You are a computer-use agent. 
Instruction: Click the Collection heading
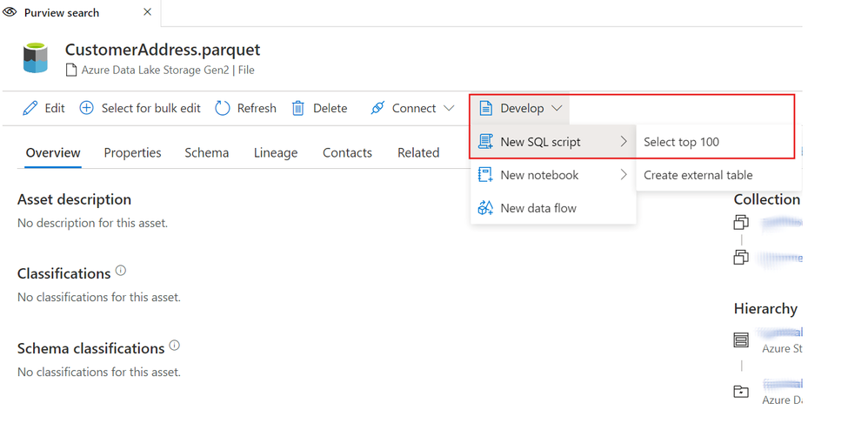pos(767,199)
